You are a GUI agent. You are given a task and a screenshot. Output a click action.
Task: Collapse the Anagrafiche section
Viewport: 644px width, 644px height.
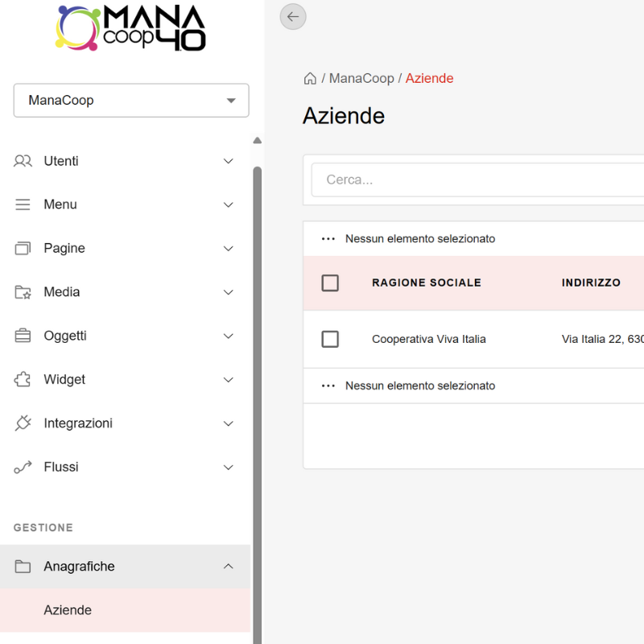pyautogui.click(x=228, y=567)
